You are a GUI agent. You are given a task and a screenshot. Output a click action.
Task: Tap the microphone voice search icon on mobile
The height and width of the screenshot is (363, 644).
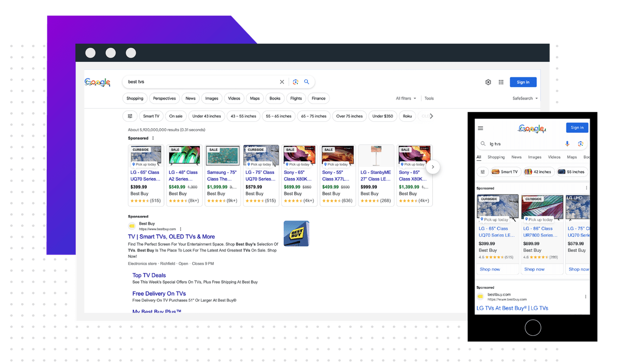point(567,144)
